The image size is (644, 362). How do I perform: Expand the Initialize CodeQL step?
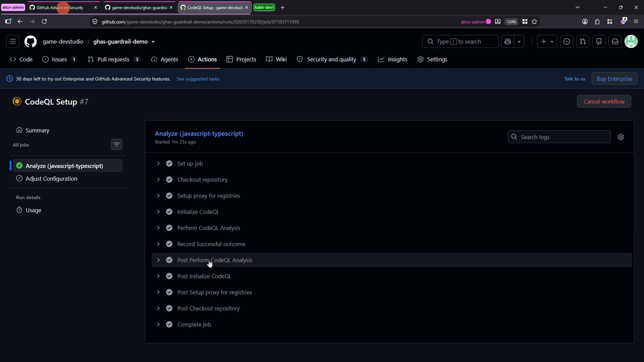point(392,212)
